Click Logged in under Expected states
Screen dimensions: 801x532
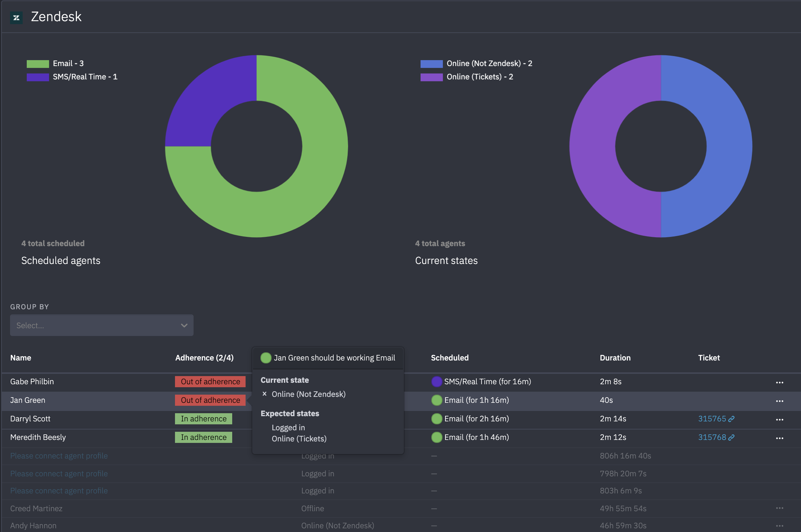click(x=288, y=428)
